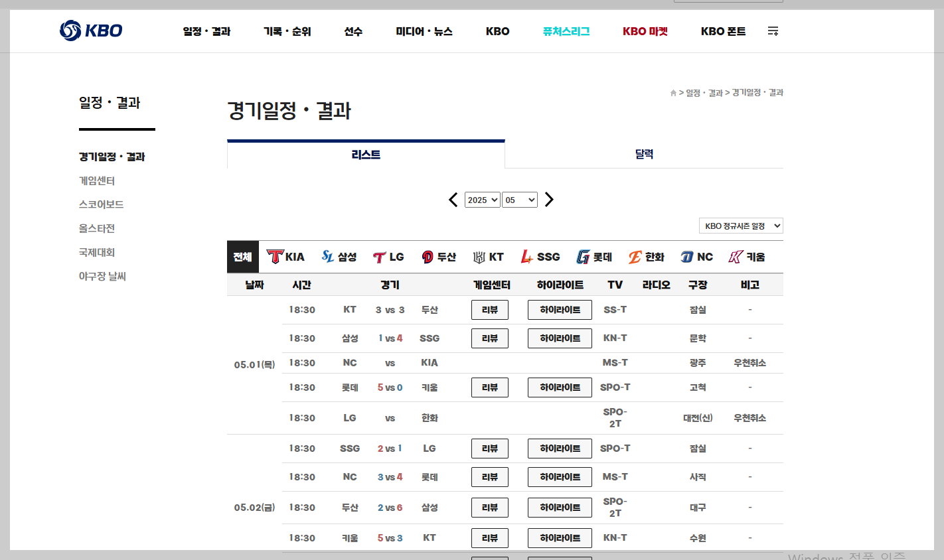Click 리뷰 for 롯데 vs 키움 game
This screenshot has width=944, height=560.
pos(490,387)
